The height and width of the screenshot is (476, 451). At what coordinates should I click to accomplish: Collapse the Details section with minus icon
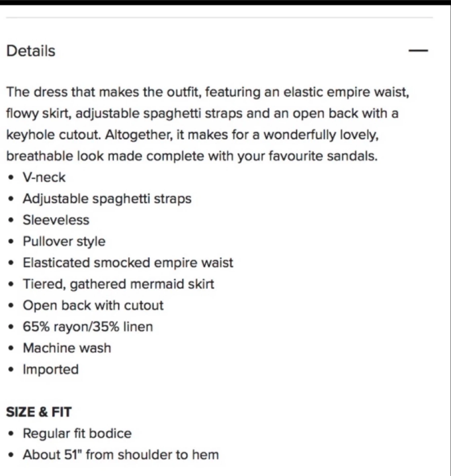click(x=418, y=51)
